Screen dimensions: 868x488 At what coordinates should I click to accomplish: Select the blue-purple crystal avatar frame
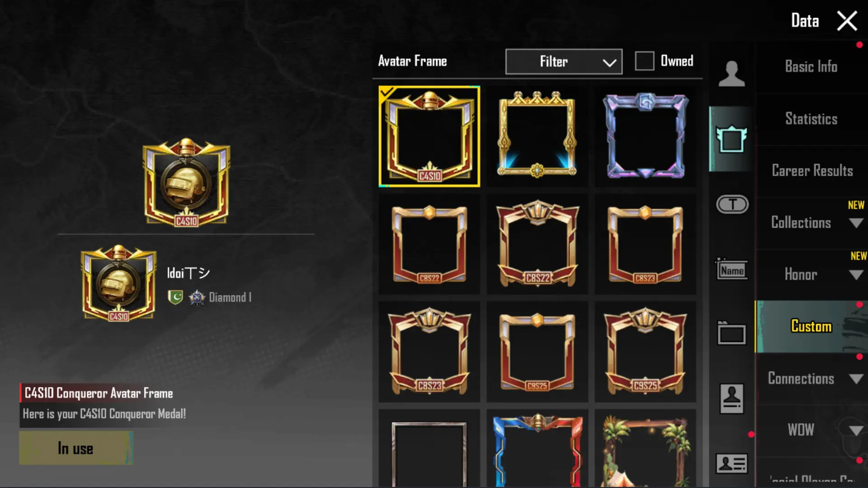tap(646, 135)
